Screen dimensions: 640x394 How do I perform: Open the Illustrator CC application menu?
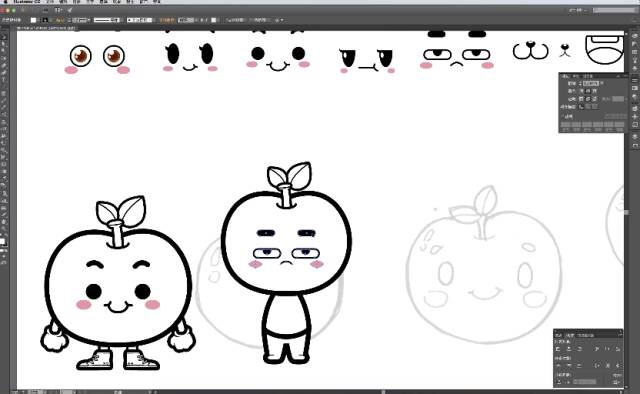coord(27,2)
